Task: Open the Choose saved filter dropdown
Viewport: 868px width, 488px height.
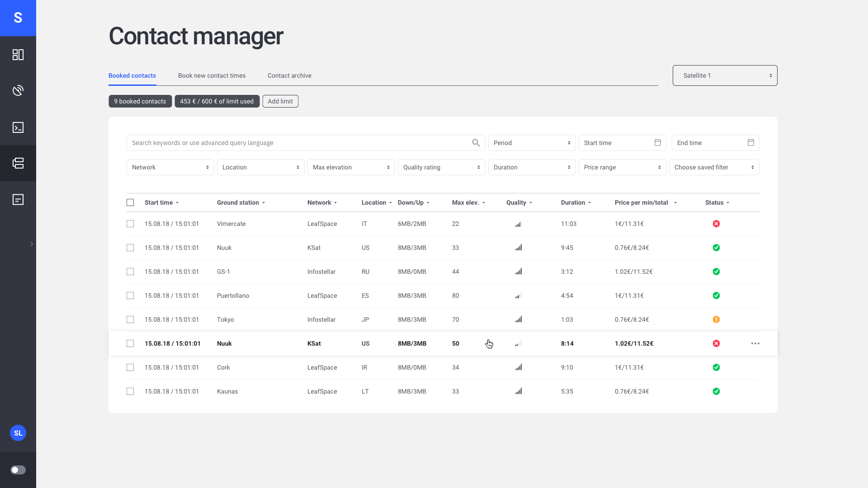Action: [x=714, y=167]
